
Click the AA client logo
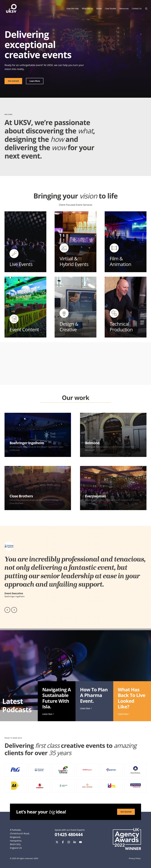[x=15, y=785]
